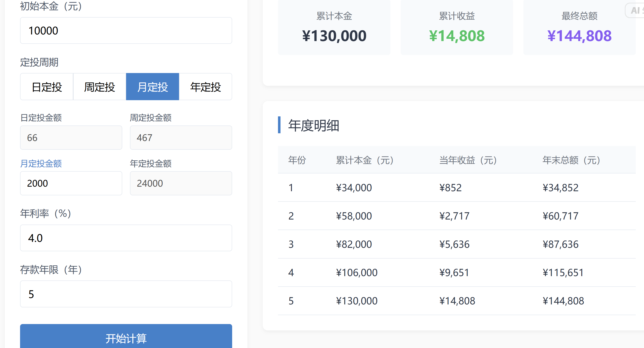The image size is (644, 348).
Task: Click inside the 月定投金额 value 2000
Action: pos(71,183)
